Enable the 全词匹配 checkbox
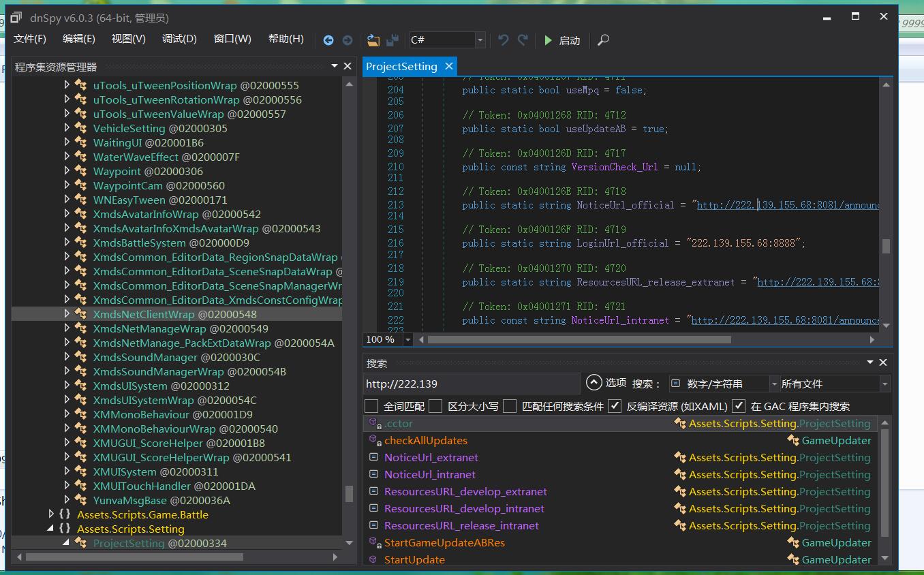This screenshot has height=575, width=924. (x=371, y=406)
